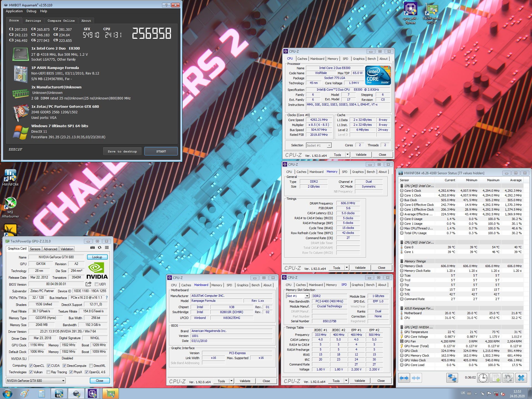The width and height of the screenshot is (532, 399).
Task: Open Tools dropdown arrow in CPU-Z Memory window
Action: click(347, 268)
